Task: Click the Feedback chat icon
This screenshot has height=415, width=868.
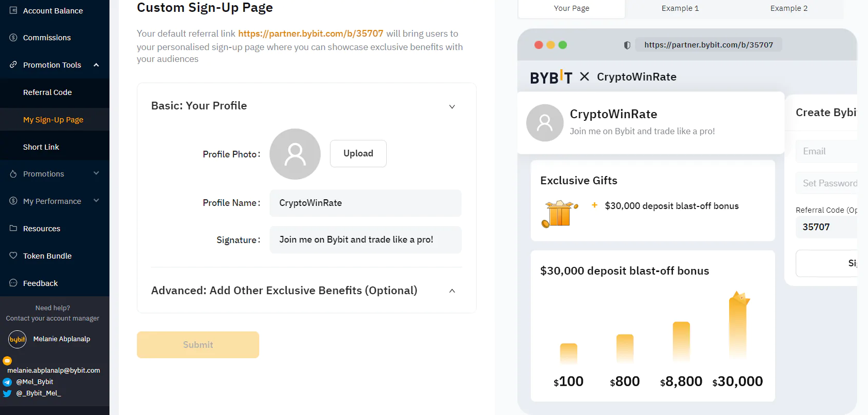Action: pos(13,283)
